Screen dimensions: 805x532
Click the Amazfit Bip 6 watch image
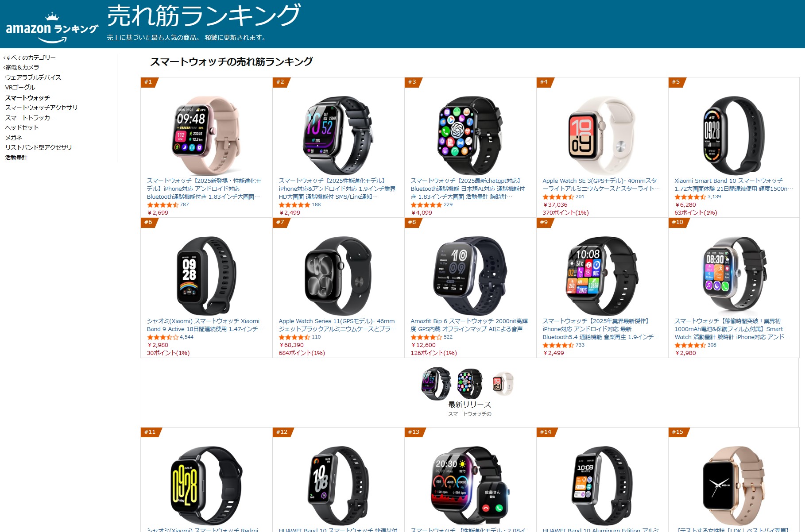(x=470, y=275)
